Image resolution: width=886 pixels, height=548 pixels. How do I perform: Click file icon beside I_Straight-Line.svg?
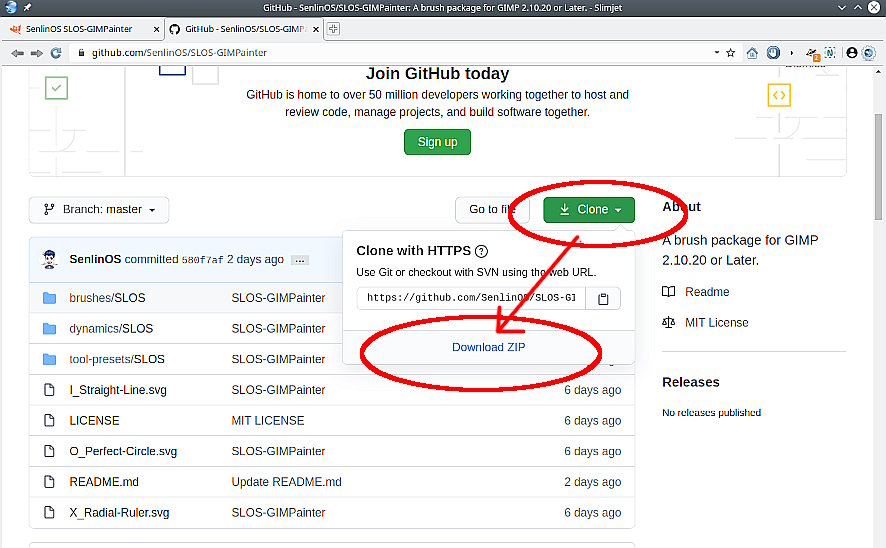(x=50, y=390)
